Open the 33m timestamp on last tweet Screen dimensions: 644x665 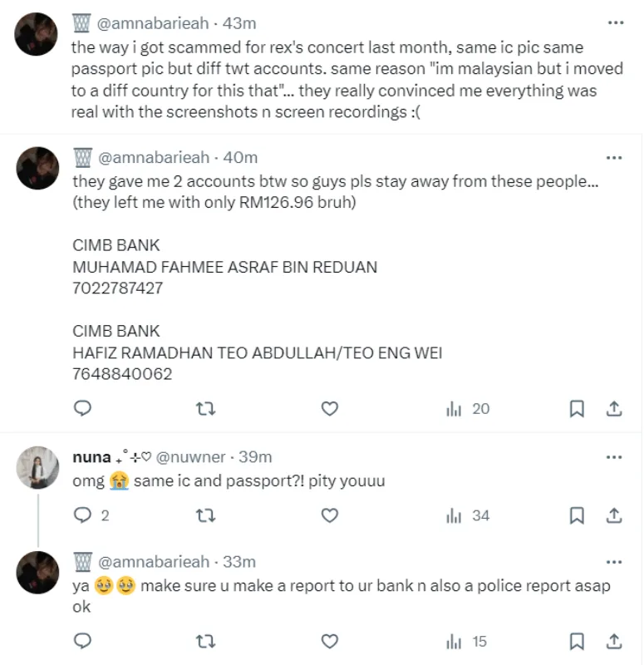(239, 562)
